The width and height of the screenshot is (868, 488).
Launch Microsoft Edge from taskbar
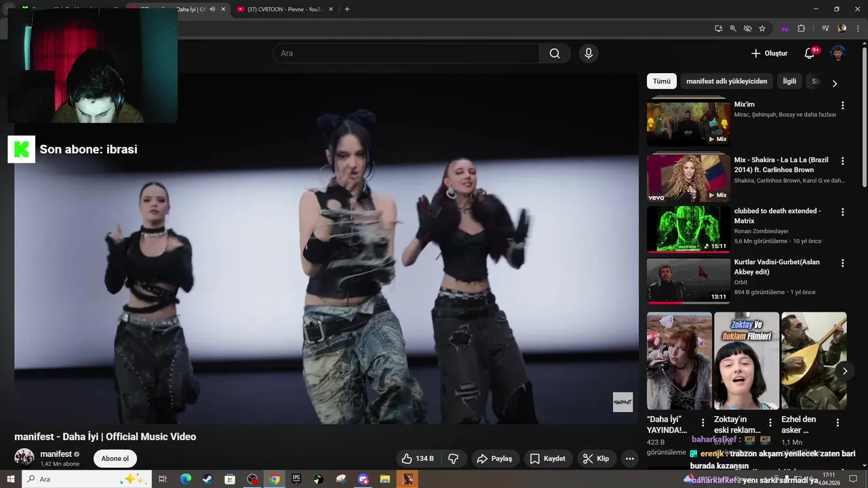[185, 479]
